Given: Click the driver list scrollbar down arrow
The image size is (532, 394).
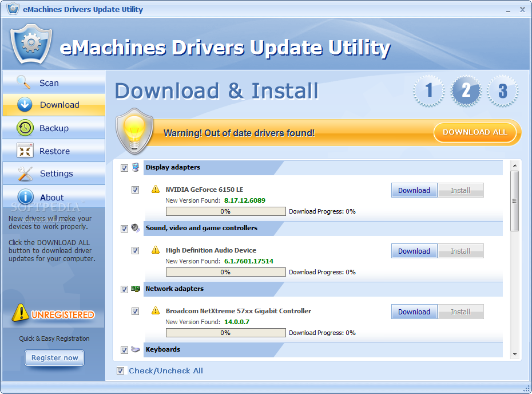Looking at the screenshot, I should click(515, 354).
